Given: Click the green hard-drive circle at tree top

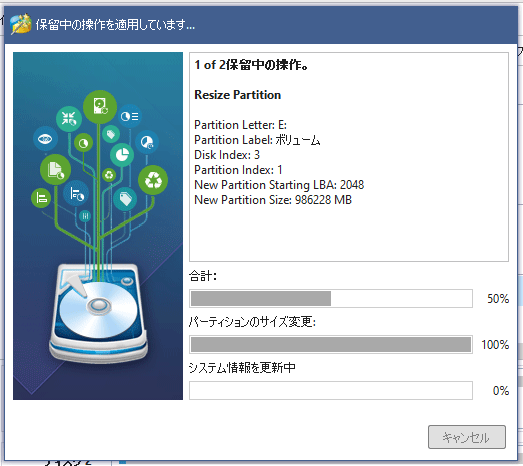Looking at the screenshot, I should 100,107.
